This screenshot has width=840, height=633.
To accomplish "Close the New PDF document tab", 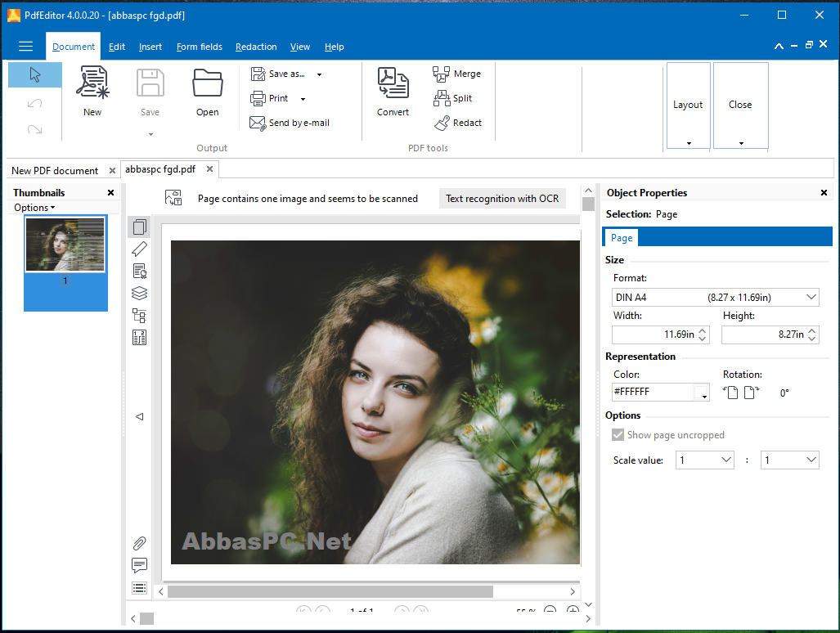I will [113, 170].
